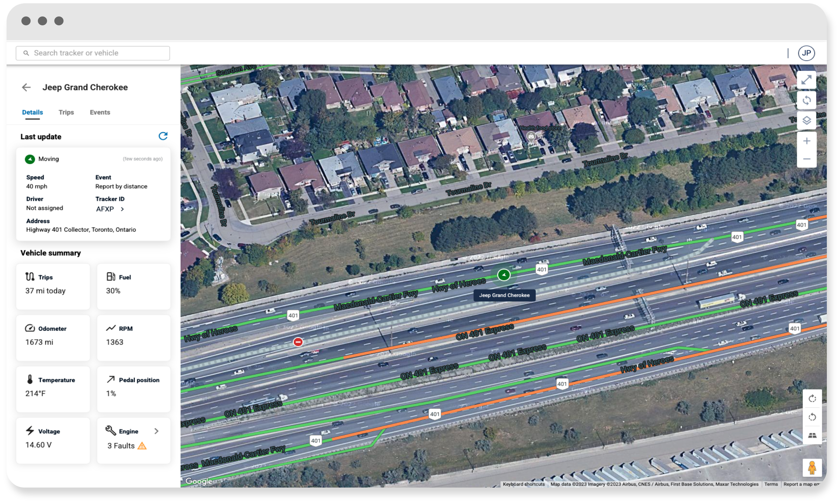Click the Highway 401 Collector address text
The width and height of the screenshot is (840, 504).
click(81, 230)
